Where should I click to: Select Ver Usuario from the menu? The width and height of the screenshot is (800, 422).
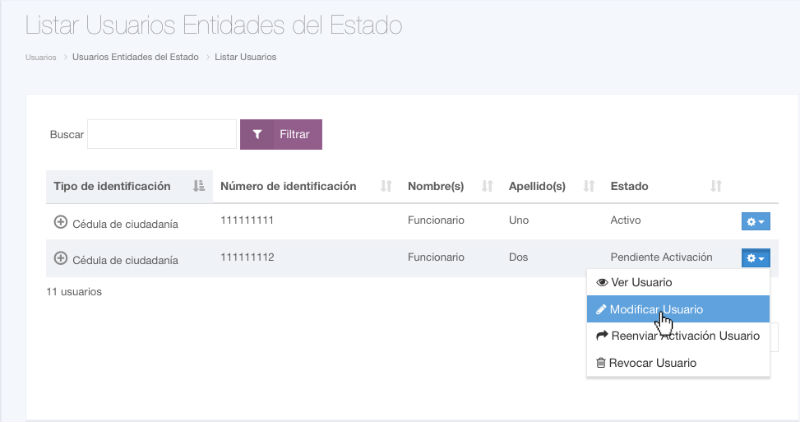coord(635,282)
